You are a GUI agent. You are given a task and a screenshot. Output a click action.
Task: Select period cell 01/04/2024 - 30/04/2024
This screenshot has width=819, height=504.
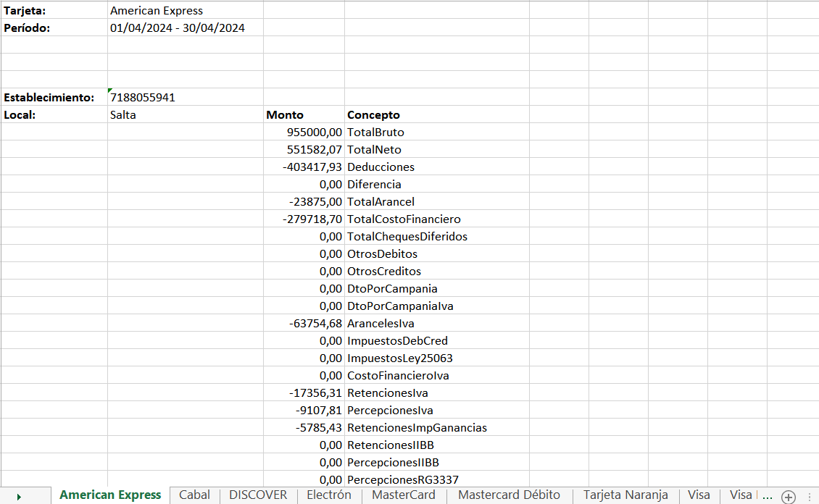(186, 28)
